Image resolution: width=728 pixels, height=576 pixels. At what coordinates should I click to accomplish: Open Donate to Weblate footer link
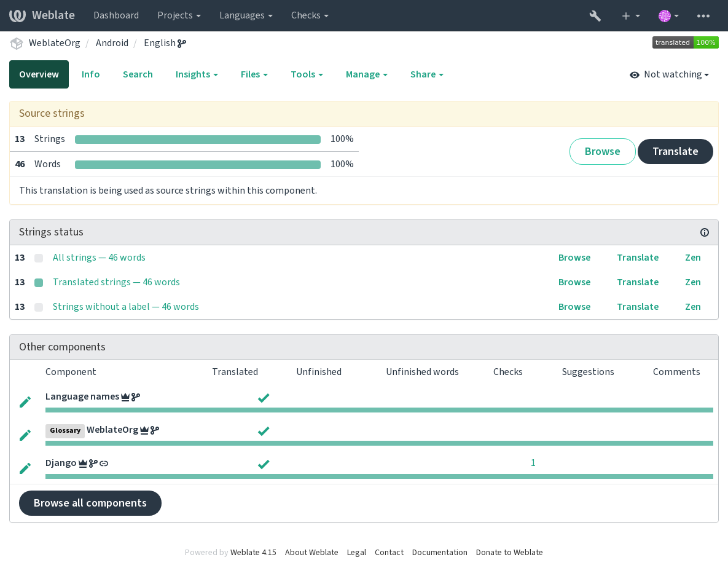pos(509,552)
